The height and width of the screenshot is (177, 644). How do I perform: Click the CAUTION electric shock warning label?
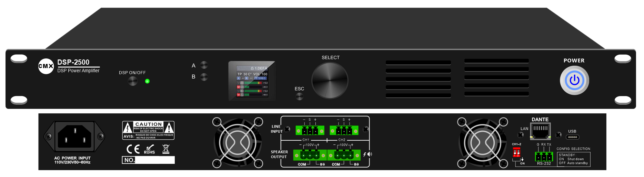pyautogui.click(x=148, y=130)
